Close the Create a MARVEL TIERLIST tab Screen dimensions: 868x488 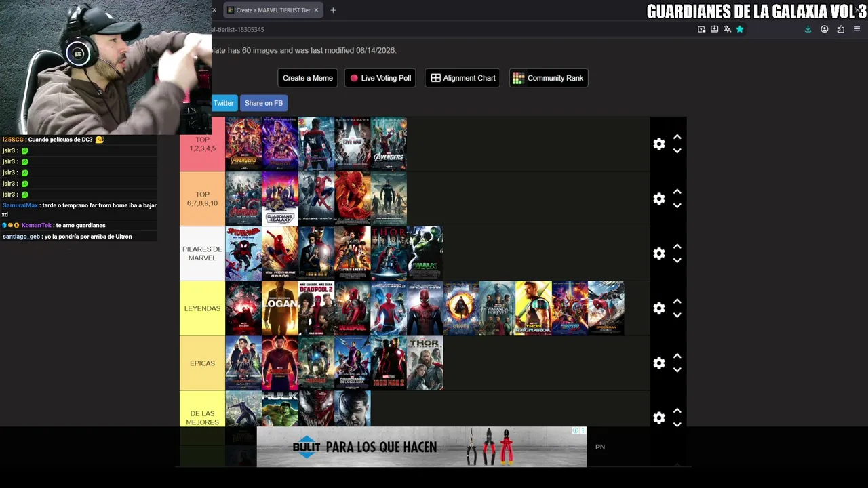(316, 10)
